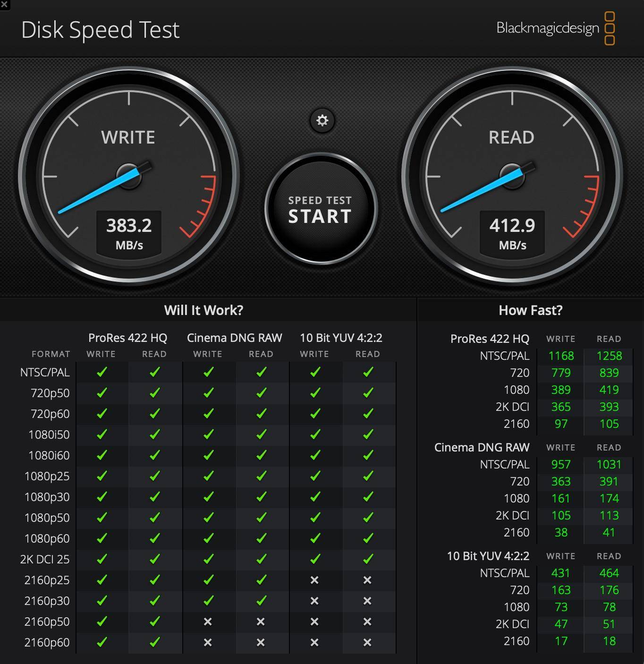Screen dimensions: 644x664
Task: Click 10 Bit YUV read checkmark for 2K DCI 25
Action: pos(368,559)
